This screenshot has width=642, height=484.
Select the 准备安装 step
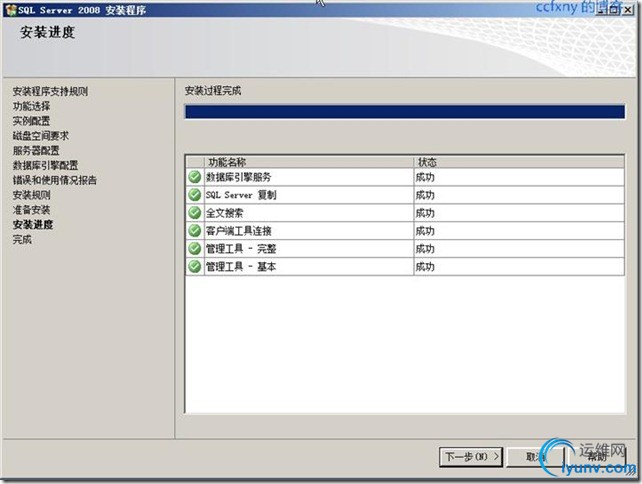[x=32, y=210]
